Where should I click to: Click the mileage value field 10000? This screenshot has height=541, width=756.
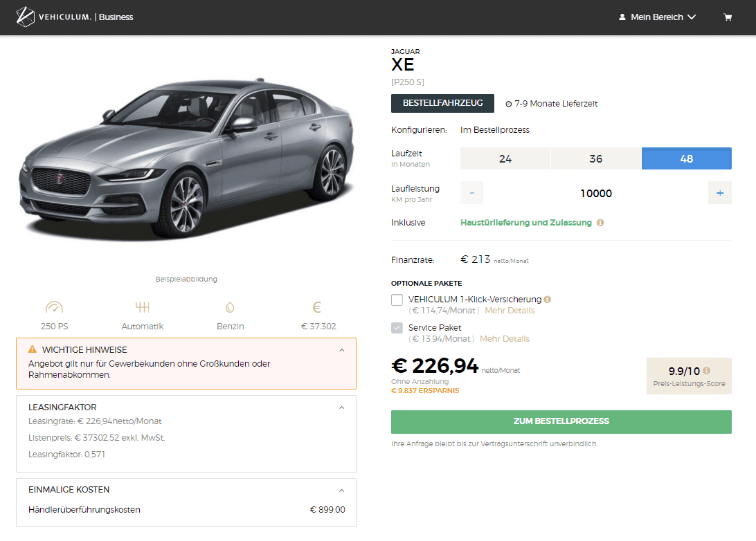(x=596, y=193)
